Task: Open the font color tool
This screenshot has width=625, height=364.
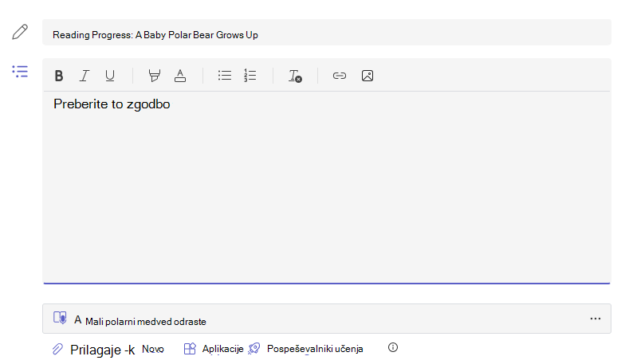Action: 180,76
